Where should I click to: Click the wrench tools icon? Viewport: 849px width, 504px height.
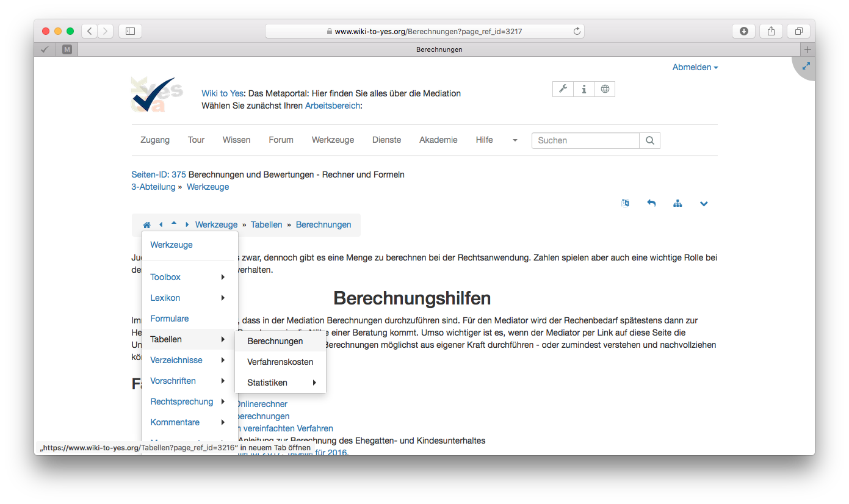pos(563,89)
